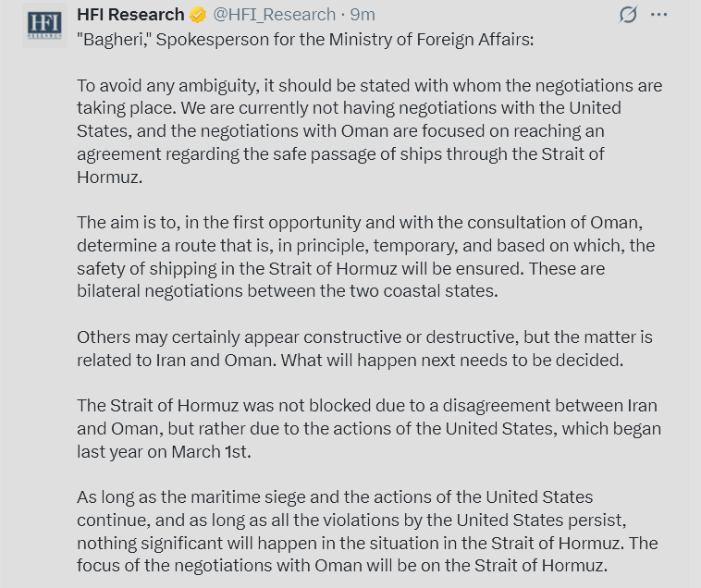Screen dimensions: 701x588
Task: Click the HFI Research display name
Action: pos(130,15)
